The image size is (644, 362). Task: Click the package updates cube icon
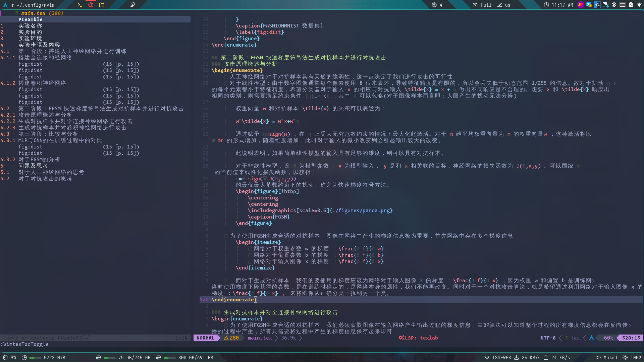pos(434,5)
